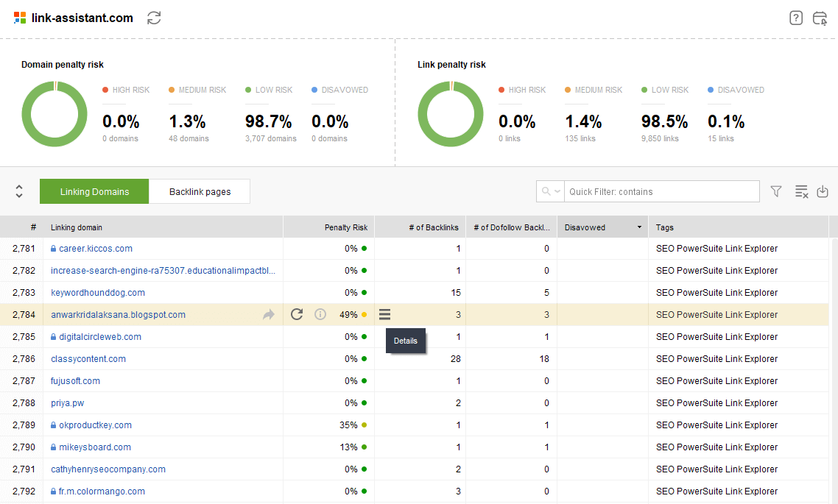Open the keywordhounddog.com link
This screenshot has width=838, height=504.
(98, 293)
